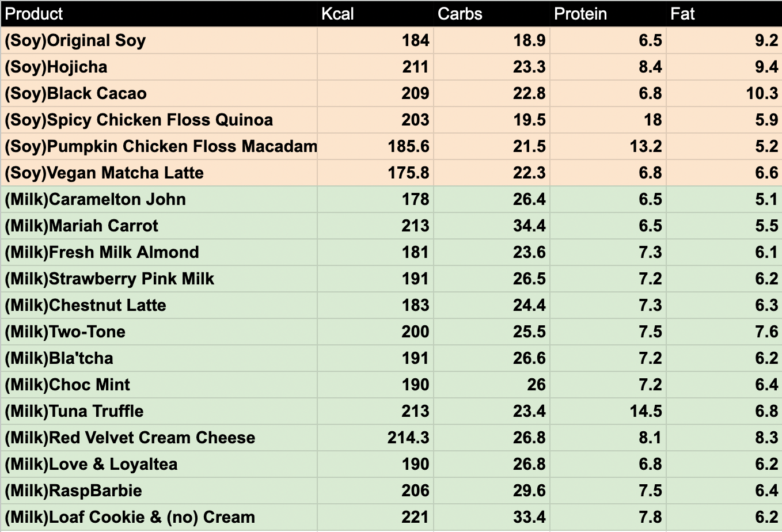The height and width of the screenshot is (532, 782).
Task: Select the Protein header cell
Action: pos(608,14)
